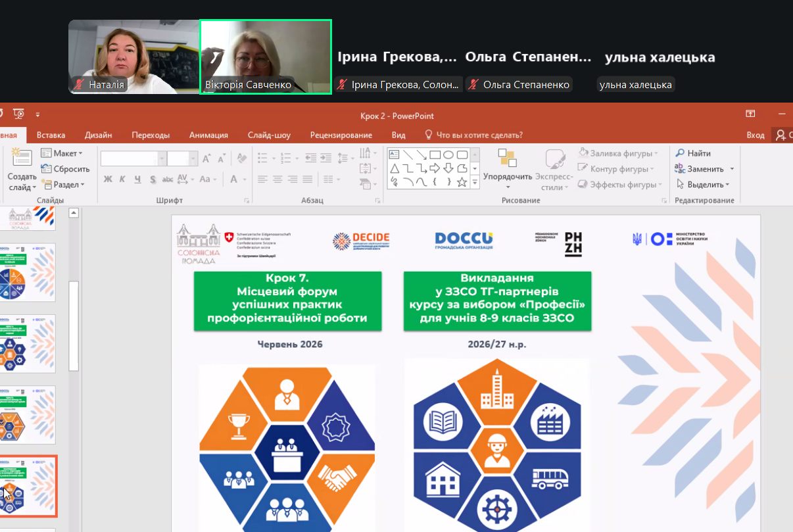This screenshot has height=532, width=793.
Task: Select Вікторія Савченко video thumbnail
Action: tap(266, 57)
